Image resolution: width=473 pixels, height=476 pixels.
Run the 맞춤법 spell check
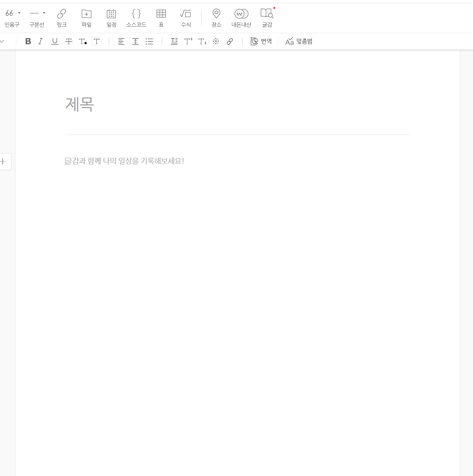click(x=299, y=41)
